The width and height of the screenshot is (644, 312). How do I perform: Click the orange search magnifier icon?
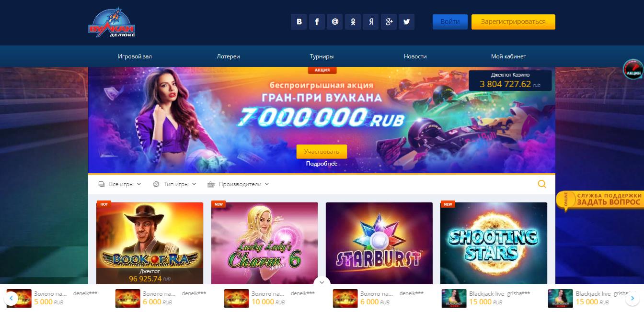pos(542,184)
